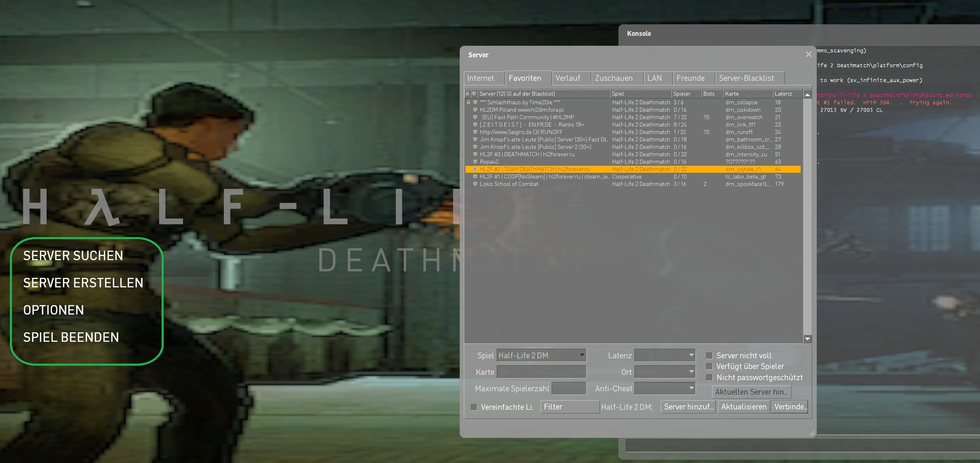Check the 'Nicht passwortgeschützt' option
This screenshot has height=463, width=980.
pyautogui.click(x=710, y=377)
